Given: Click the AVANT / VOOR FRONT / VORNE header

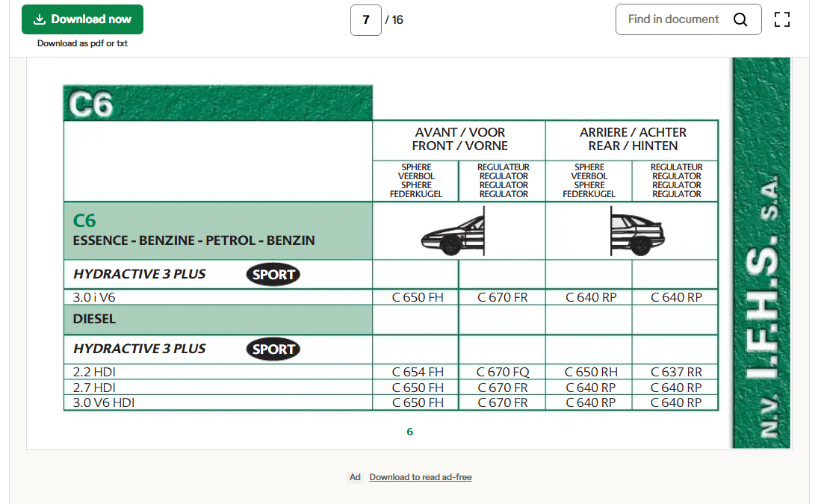Looking at the screenshot, I should point(460,139).
